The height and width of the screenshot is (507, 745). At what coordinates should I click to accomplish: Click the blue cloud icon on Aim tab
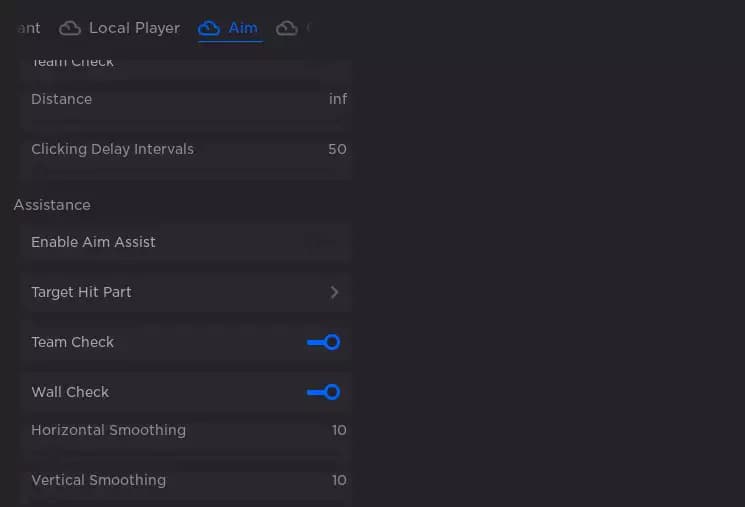click(x=209, y=28)
